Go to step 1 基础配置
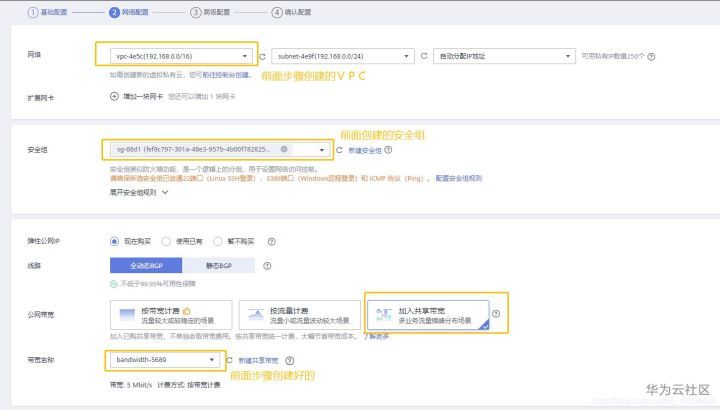This screenshot has height=410, width=720. pos(48,12)
